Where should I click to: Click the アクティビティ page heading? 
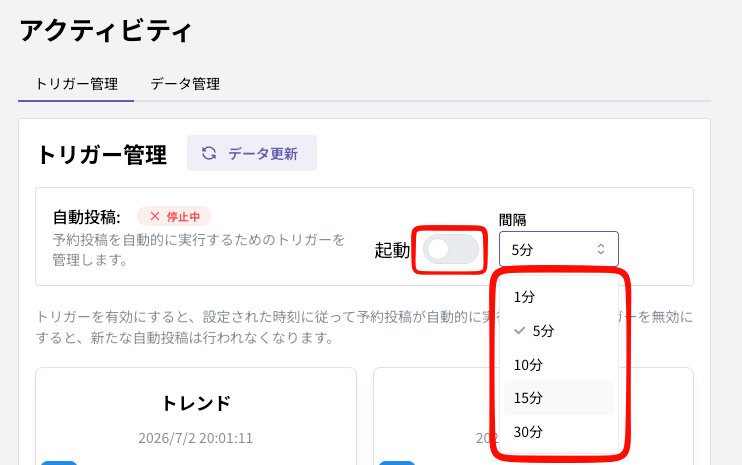pyautogui.click(x=106, y=31)
